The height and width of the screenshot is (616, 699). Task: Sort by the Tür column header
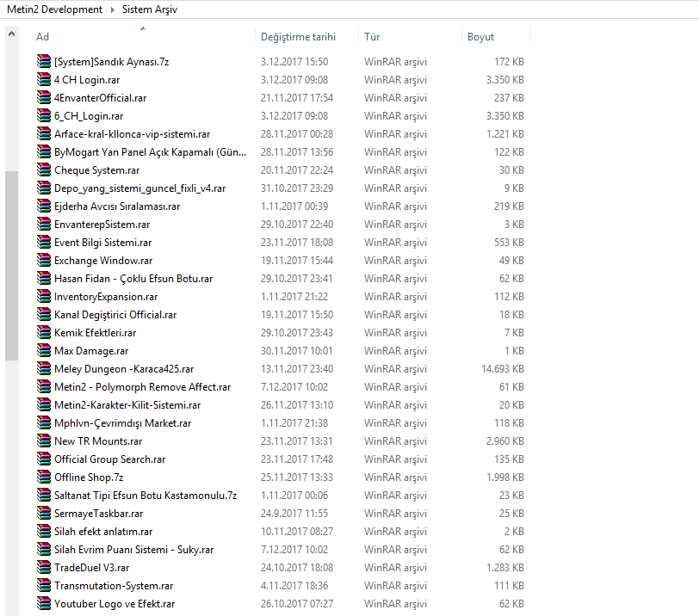372,37
